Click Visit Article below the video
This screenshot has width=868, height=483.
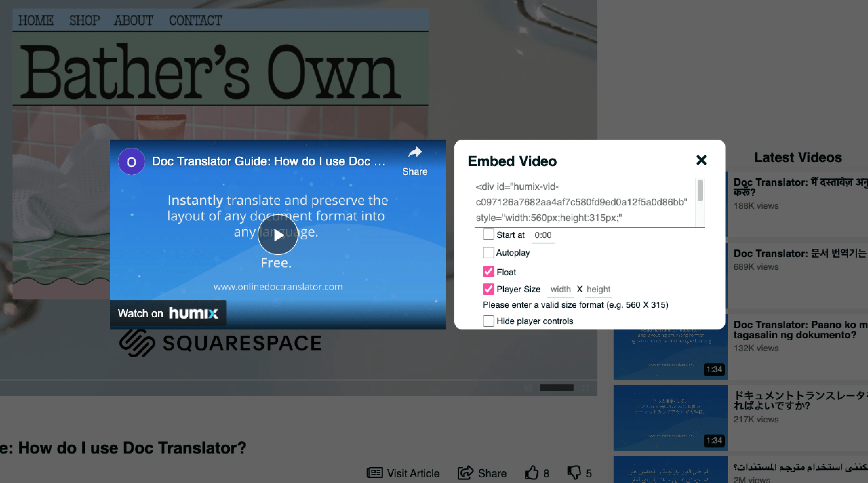(x=403, y=473)
